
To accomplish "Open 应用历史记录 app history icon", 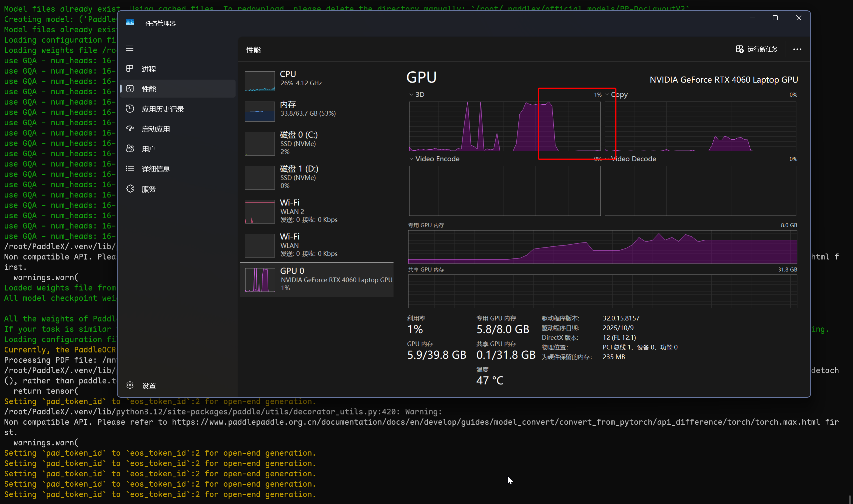I will click(x=130, y=109).
